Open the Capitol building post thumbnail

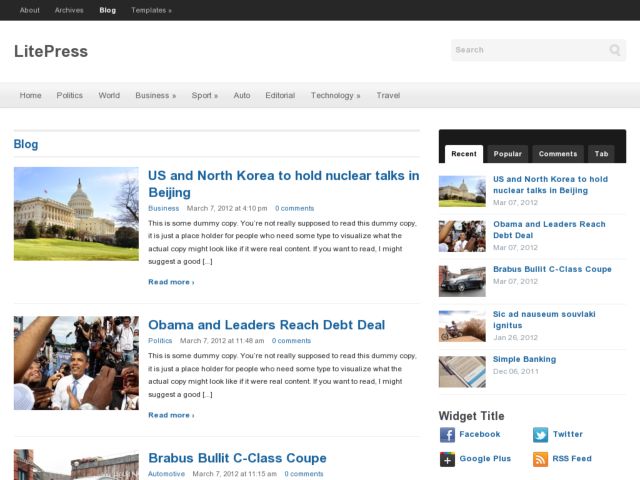click(76, 214)
